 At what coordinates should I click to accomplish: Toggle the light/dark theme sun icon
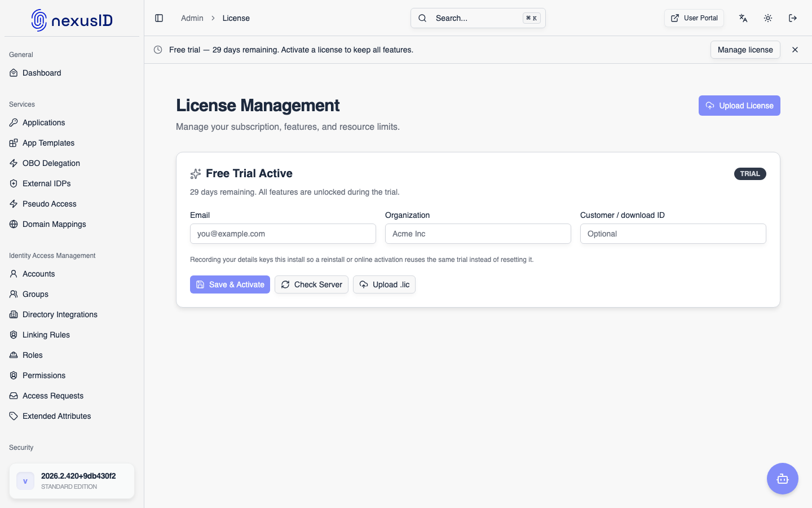(x=768, y=18)
